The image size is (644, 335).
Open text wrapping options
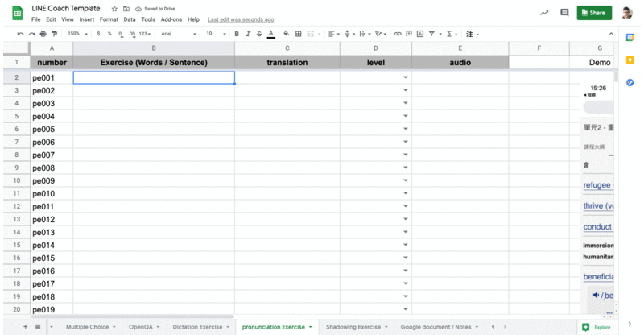pyautogui.click(x=365, y=34)
